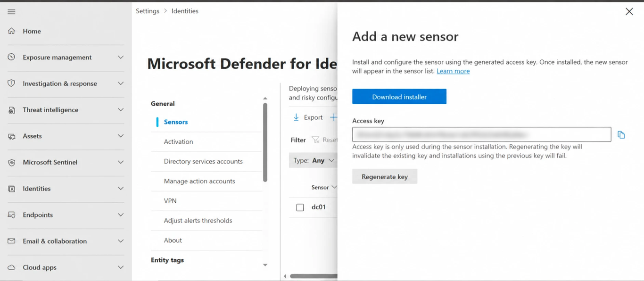The width and height of the screenshot is (644, 281).
Task: Click Identities in the breadcrumb
Action: click(185, 11)
